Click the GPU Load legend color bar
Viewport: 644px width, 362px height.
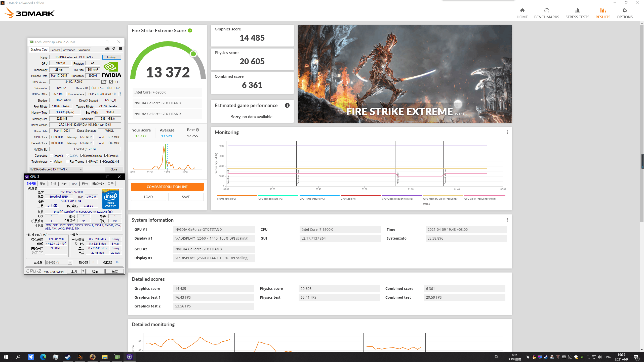pyautogui.click(x=360, y=195)
